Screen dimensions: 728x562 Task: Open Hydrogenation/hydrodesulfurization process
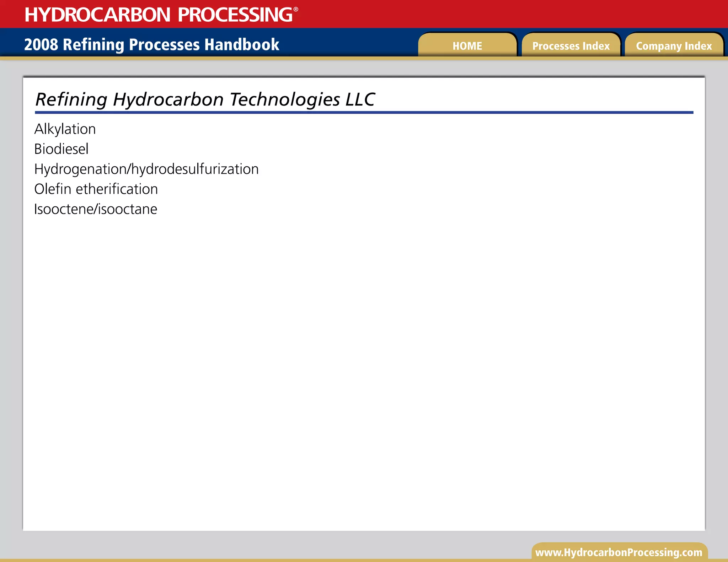coord(146,169)
